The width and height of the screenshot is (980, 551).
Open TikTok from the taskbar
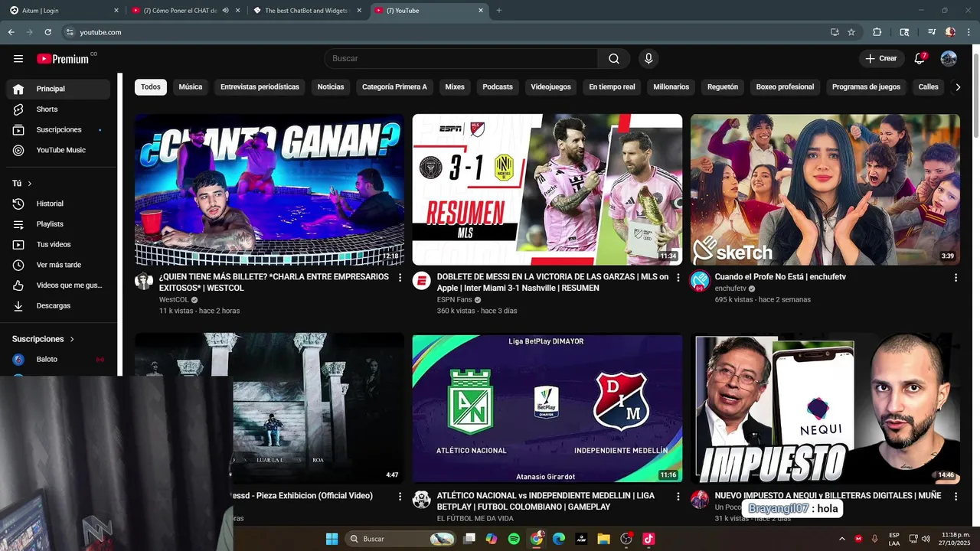pyautogui.click(x=648, y=539)
